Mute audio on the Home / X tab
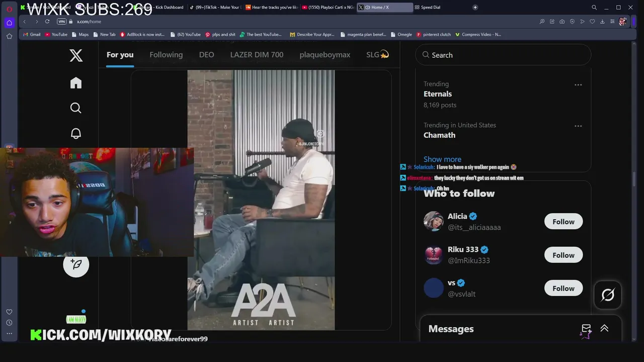 (367, 8)
